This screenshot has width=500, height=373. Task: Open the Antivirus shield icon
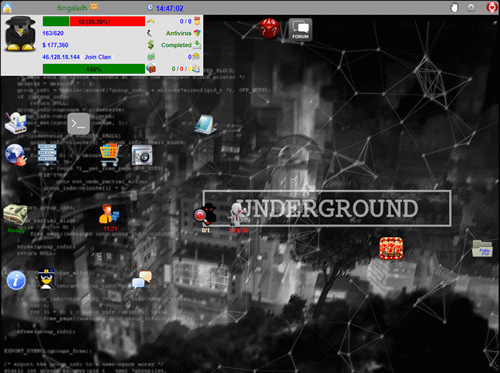tap(197, 33)
